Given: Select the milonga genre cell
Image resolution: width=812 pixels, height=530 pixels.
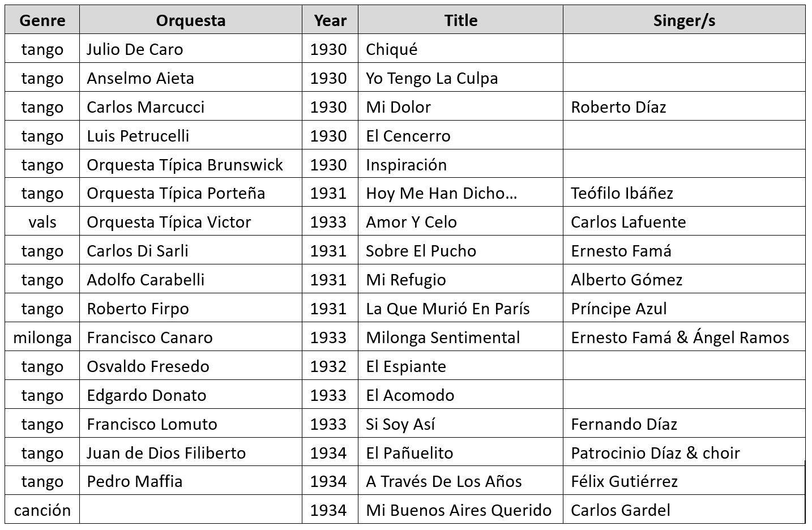Looking at the screenshot, I should coord(42,337).
